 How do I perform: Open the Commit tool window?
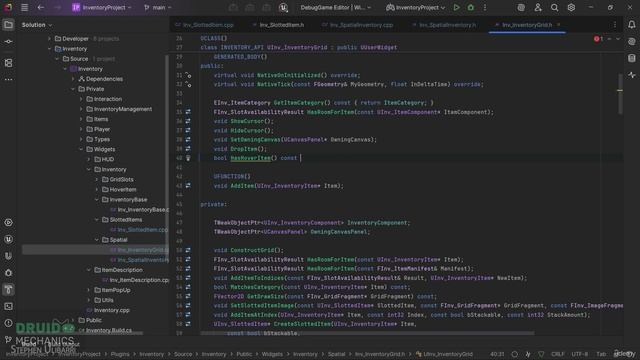coord(8,42)
